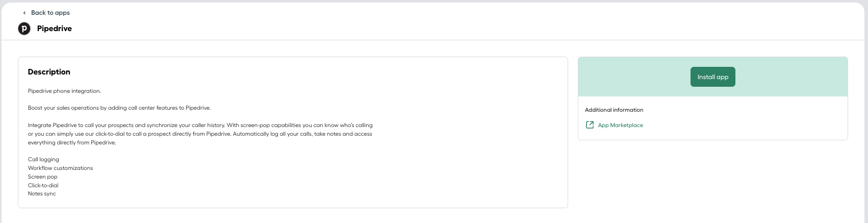
Task: Click 'Pipedrive phone integration.' text
Action: click(x=64, y=91)
